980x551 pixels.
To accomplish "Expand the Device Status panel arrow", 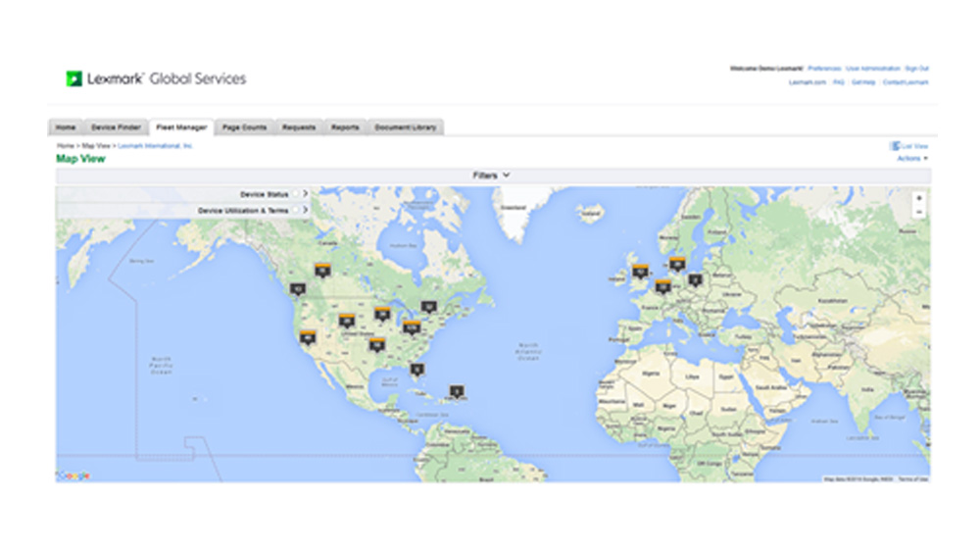I will tap(306, 195).
